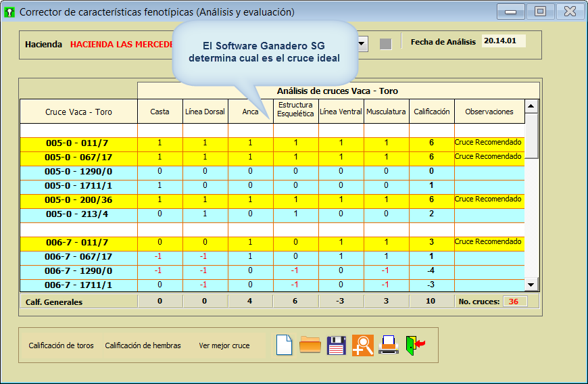Open file using the orange folder icon
Viewport: 588px width, 384px height.
click(310, 345)
